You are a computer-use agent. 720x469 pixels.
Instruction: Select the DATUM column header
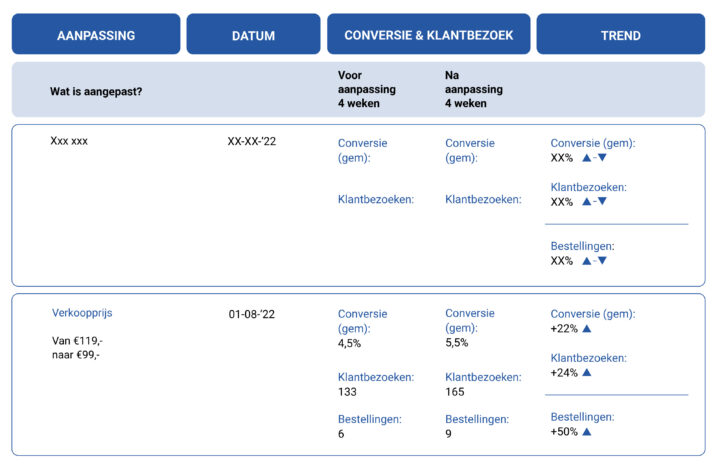(x=253, y=34)
